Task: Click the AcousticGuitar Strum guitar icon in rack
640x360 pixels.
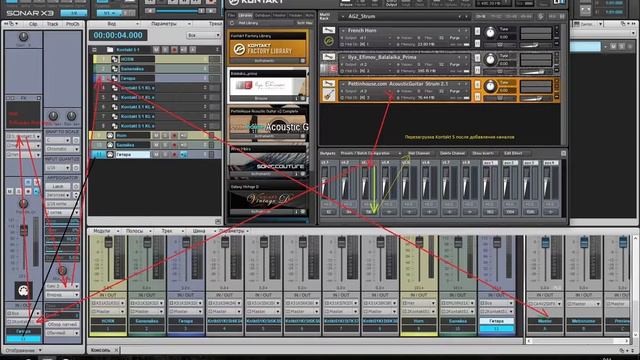Action: [x=329, y=95]
